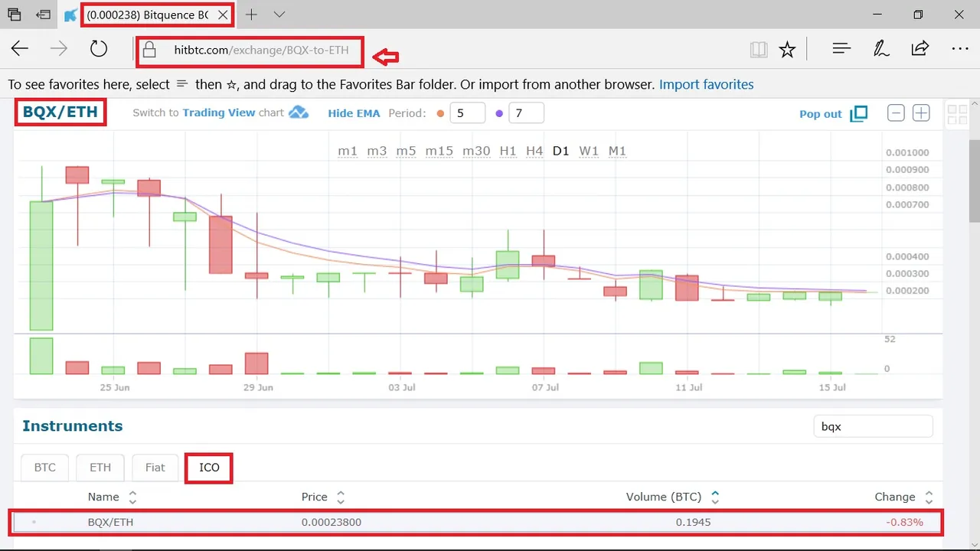Go back to the previous page
The image size is (980, 551).
tap(19, 50)
